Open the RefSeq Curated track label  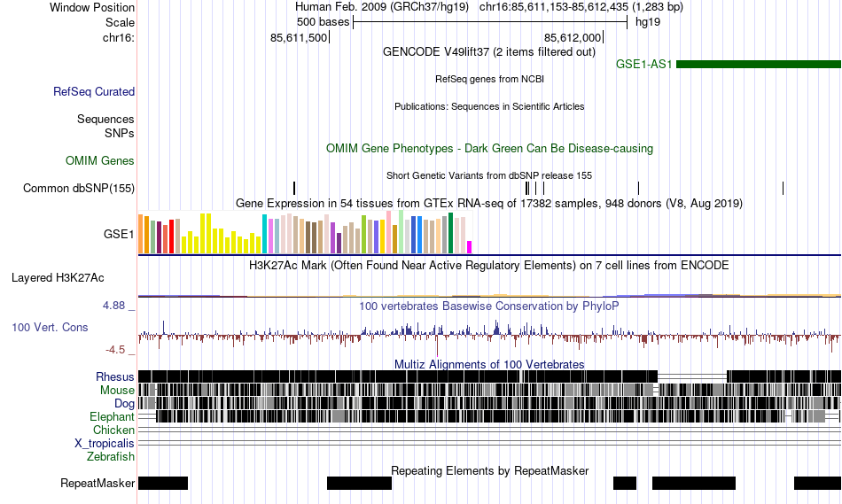pyautogui.click(x=93, y=92)
